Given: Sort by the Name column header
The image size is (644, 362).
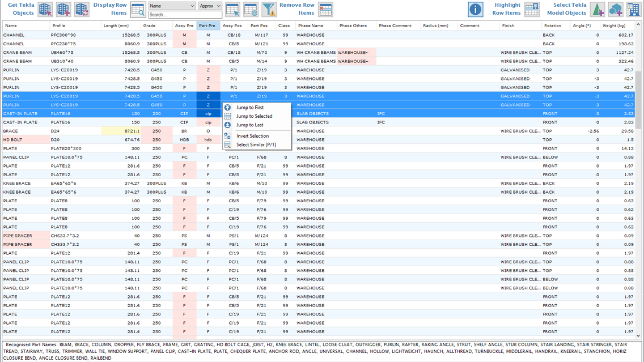Looking at the screenshot, I should point(26,25).
